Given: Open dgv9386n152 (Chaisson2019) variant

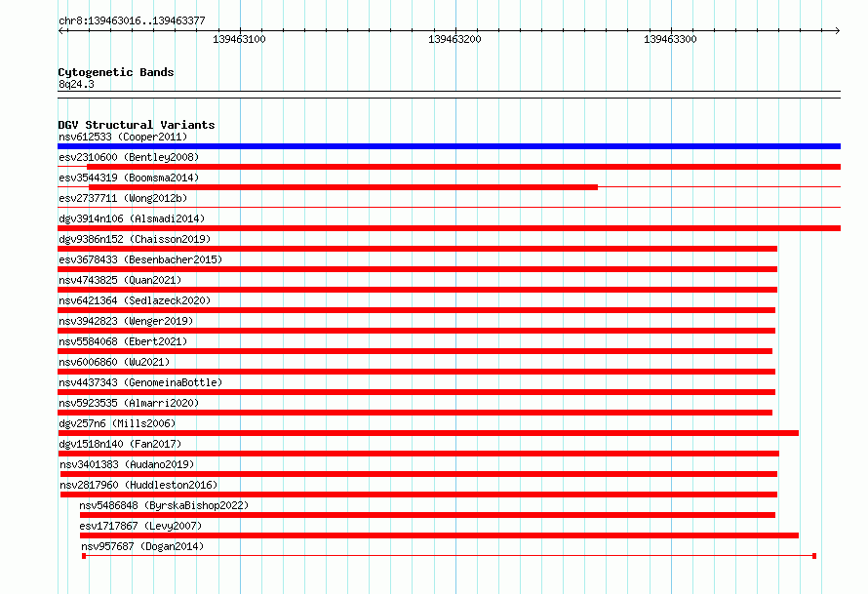Looking at the screenshot, I should click(135, 239).
